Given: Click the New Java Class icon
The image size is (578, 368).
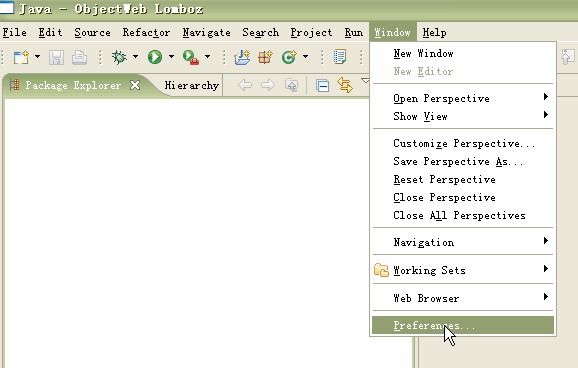Looking at the screenshot, I should pos(289,57).
